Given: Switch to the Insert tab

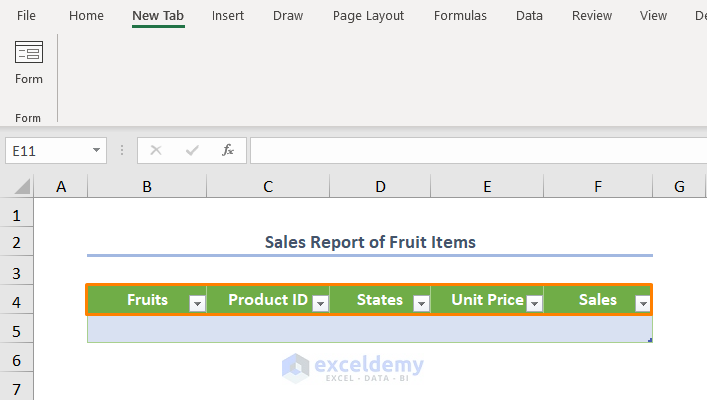Looking at the screenshot, I should (227, 16).
